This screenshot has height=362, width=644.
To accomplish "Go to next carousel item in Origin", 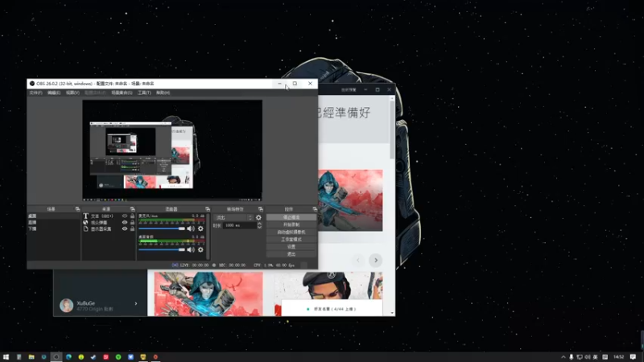I will pos(375,260).
